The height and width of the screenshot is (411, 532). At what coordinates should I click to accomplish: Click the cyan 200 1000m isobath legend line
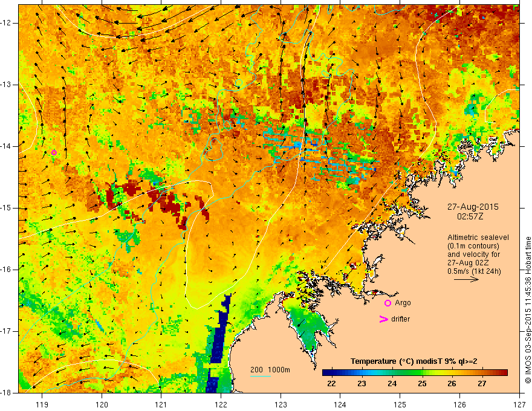[260, 376]
